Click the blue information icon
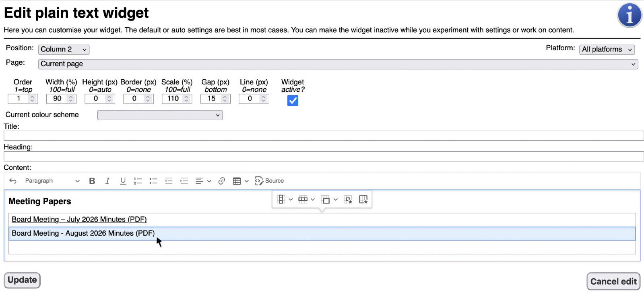The width and height of the screenshot is (644, 296). tap(630, 15)
